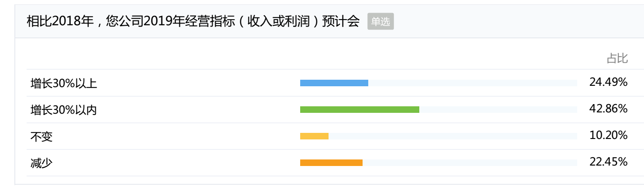Click the 10.20% percentage value

(x=608, y=135)
